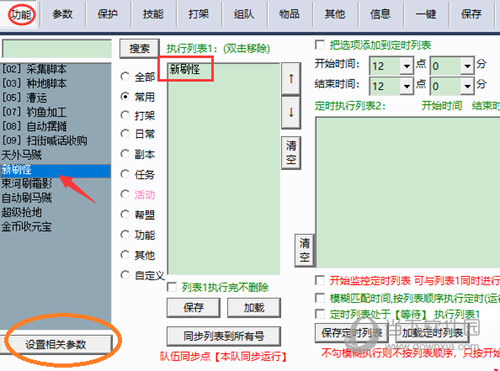The height and width of the screenshot is (371, 500).
Task: Pick the 其他 radio filter
Action: [125, 255]
